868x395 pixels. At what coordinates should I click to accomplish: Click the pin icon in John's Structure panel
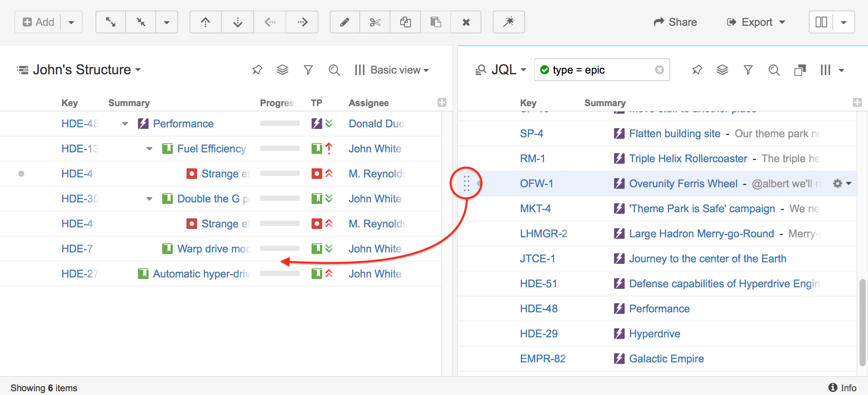tap(257, 70)
